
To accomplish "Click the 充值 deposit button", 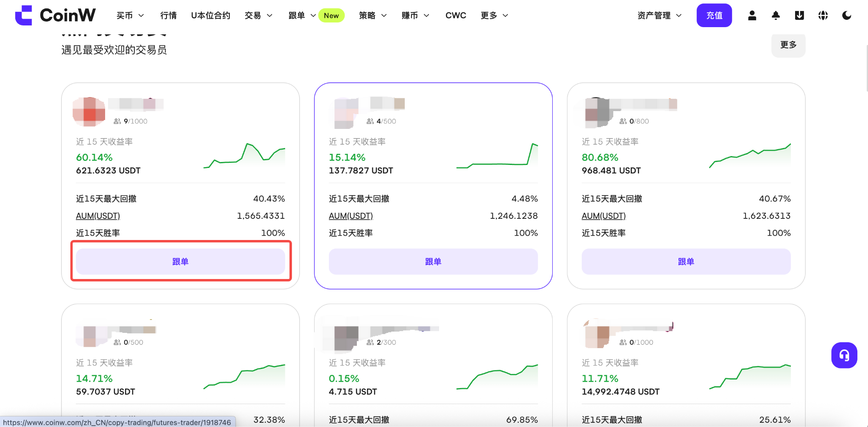I will (714, 15).
